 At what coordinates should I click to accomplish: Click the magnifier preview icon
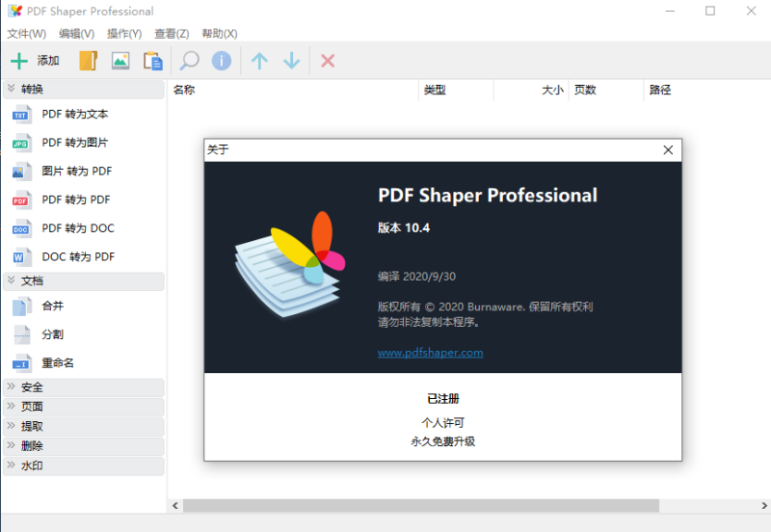(x=189, y=61)
